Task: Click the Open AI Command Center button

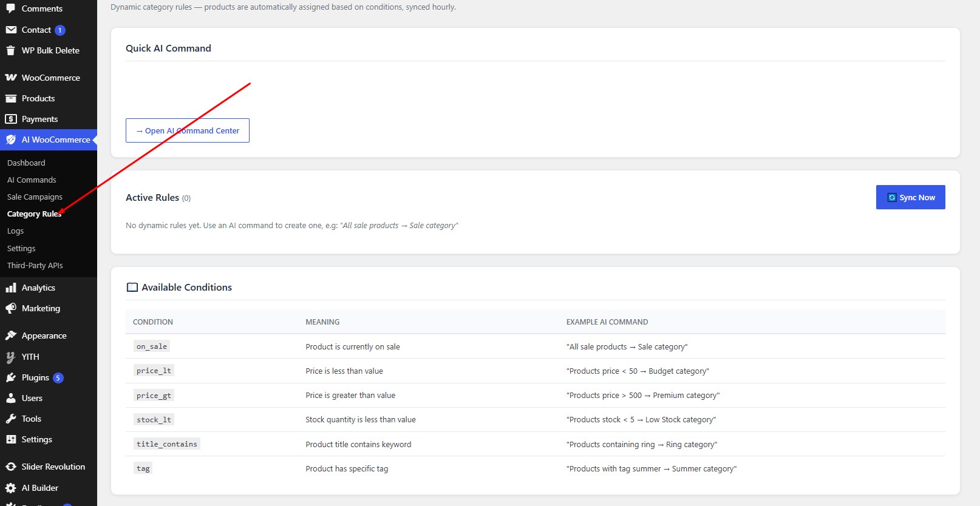Action: pos(188,130)
